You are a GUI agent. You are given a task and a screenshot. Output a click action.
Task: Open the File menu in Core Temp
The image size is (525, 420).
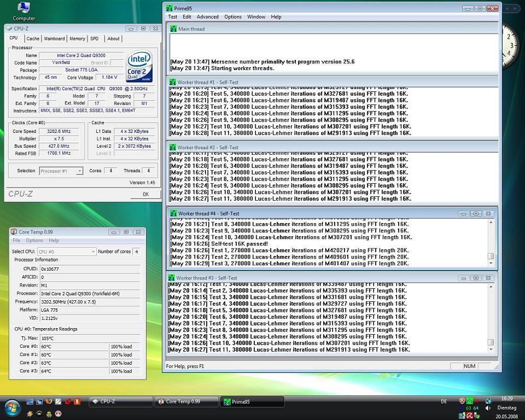point(16,240)
